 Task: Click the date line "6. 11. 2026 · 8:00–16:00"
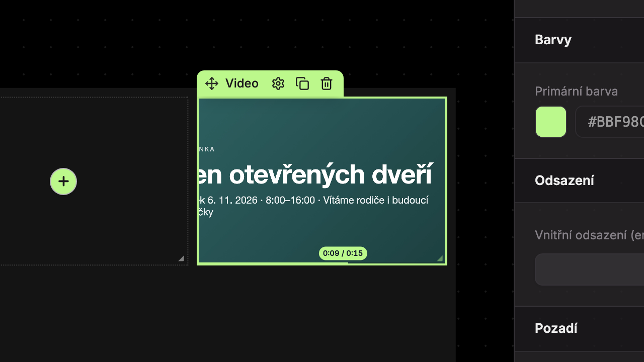(261, 201)
